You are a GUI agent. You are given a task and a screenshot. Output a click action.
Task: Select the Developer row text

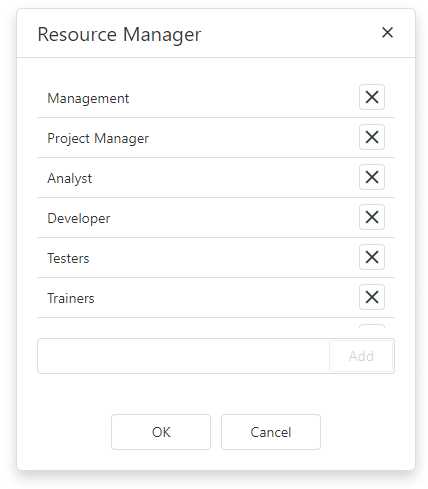click(79, 218)
